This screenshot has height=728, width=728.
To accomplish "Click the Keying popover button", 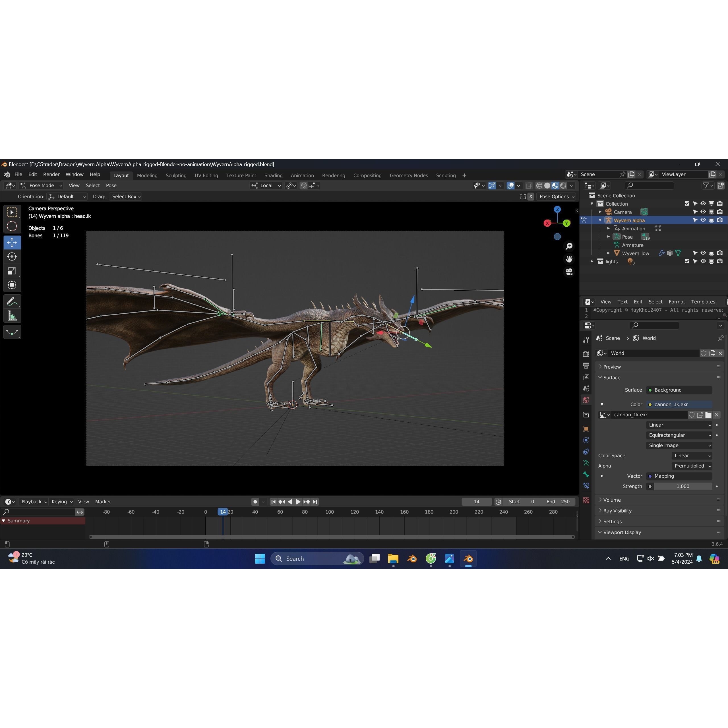I will point(62,502).
